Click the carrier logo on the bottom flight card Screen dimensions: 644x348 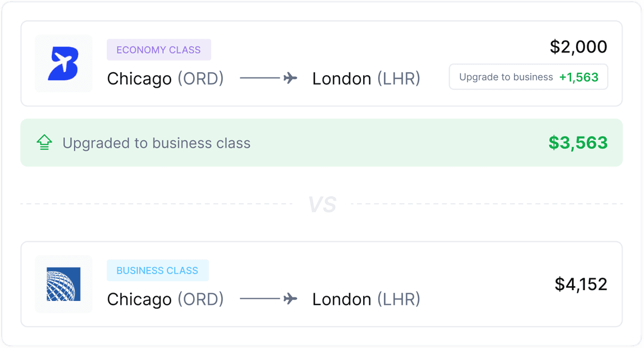(x=63, y=284)
